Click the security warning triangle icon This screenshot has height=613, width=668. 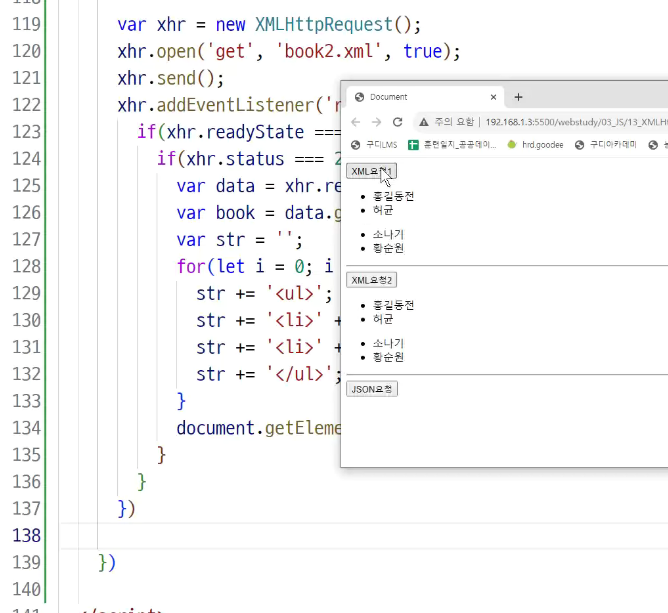pyautogui.click(x=423, y=123)
